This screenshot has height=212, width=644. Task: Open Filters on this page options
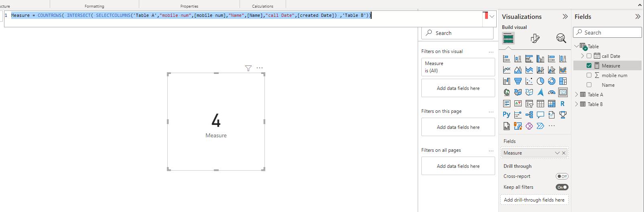pyautogui.click(x=491, y=112)
